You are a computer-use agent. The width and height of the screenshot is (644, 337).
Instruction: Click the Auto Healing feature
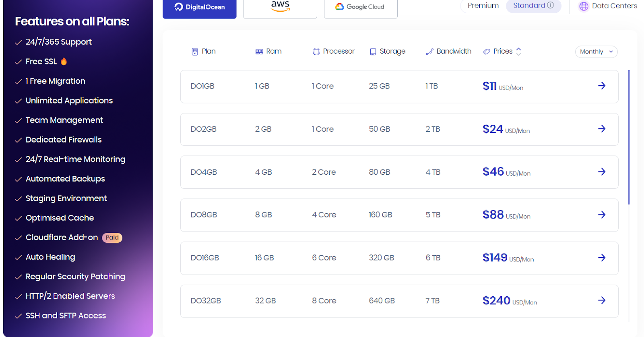coord(50,257)
